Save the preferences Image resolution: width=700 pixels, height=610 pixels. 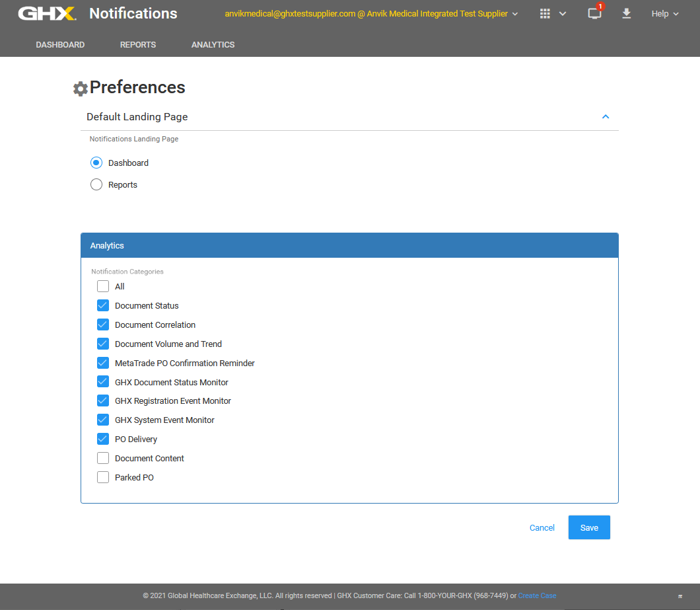[x=589, y=528]
